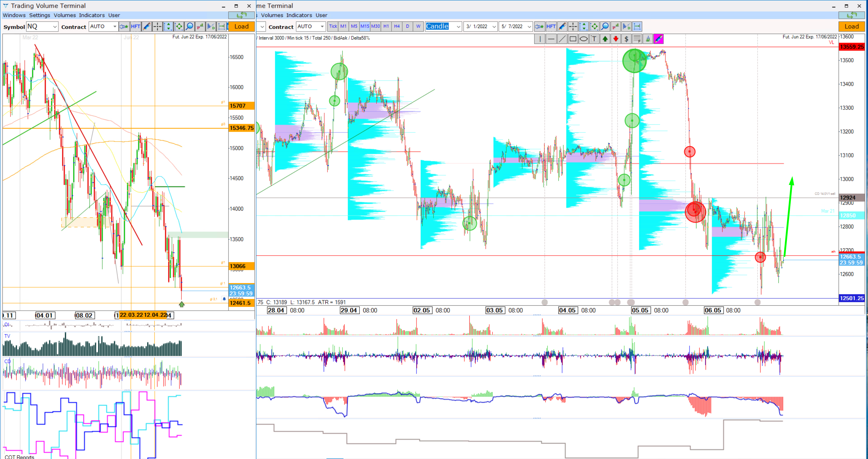868x459 pixels.
Task: Select the M15 timeframe button
Action: tap(364, 26)
